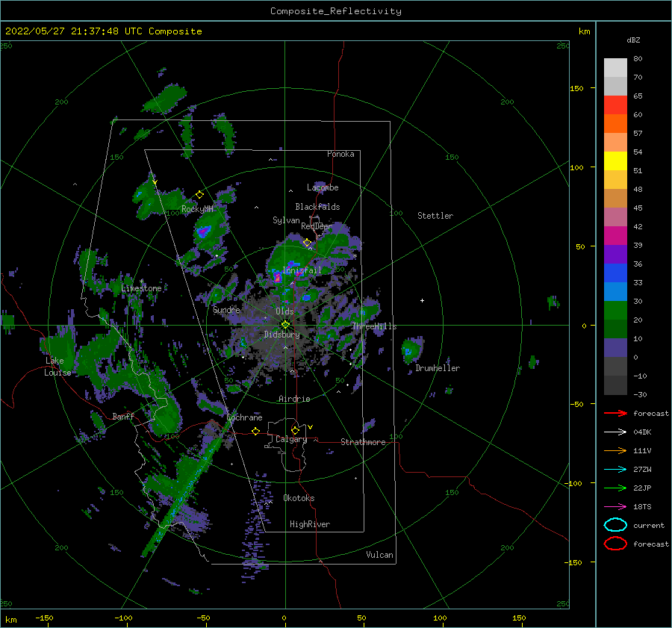
Task: Click the white 04DK arrow icon
Action: click(x=615, y=432)
